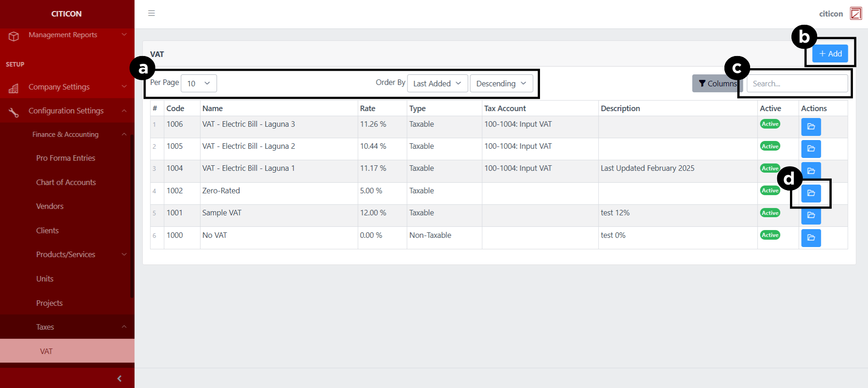Click the citicon user profile icon

[x=856, y=13]
